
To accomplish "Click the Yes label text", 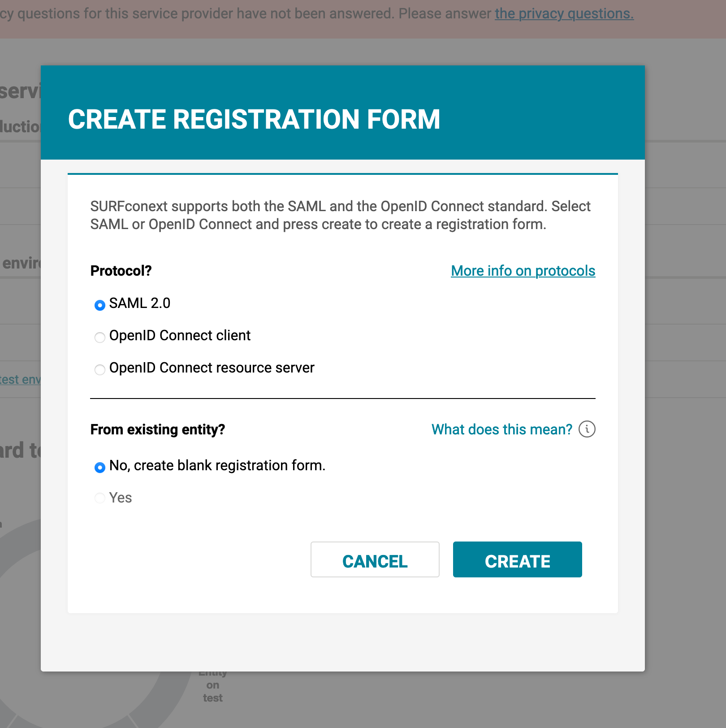I will [121, 498].
